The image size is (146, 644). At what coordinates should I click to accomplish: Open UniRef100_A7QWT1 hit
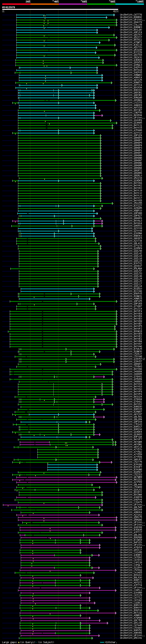[x=131, y=42]
